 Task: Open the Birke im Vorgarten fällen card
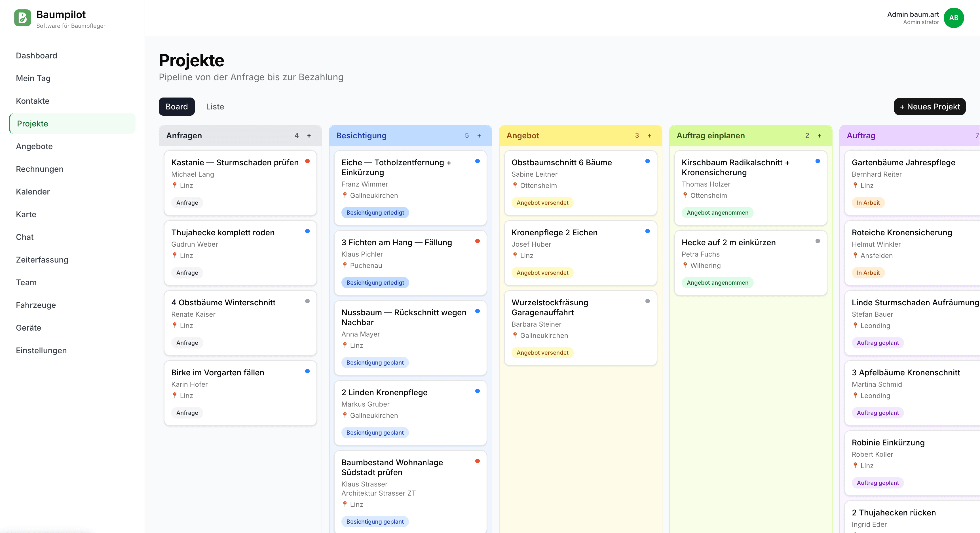point(240,394)
